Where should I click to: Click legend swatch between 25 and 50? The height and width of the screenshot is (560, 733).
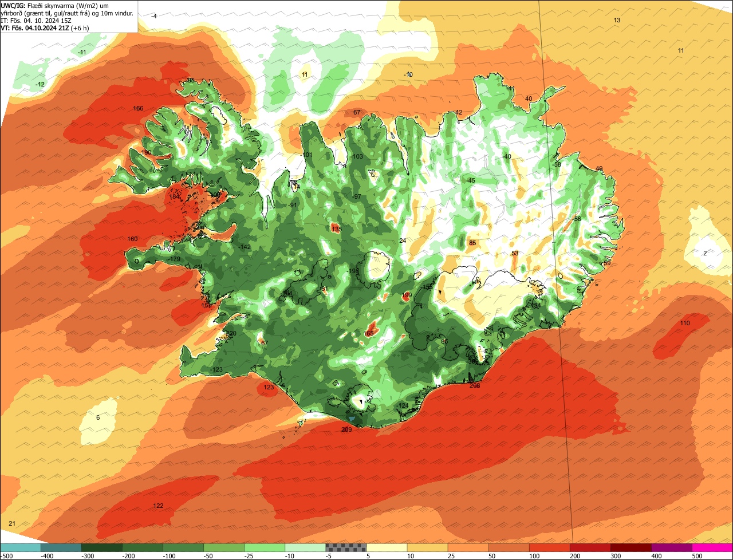[x=468, y=547]
